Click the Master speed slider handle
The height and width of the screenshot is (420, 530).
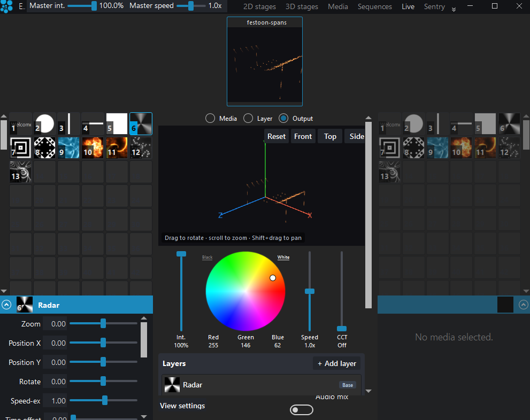tap(191, 6)
